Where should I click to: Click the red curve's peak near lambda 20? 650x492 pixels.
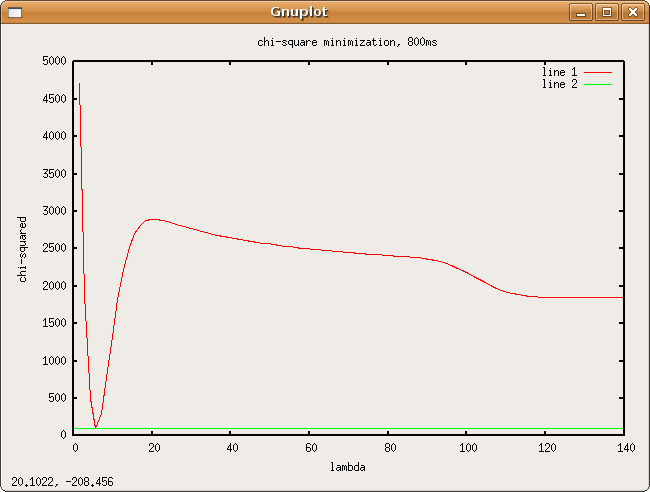(x=152, y=219)
